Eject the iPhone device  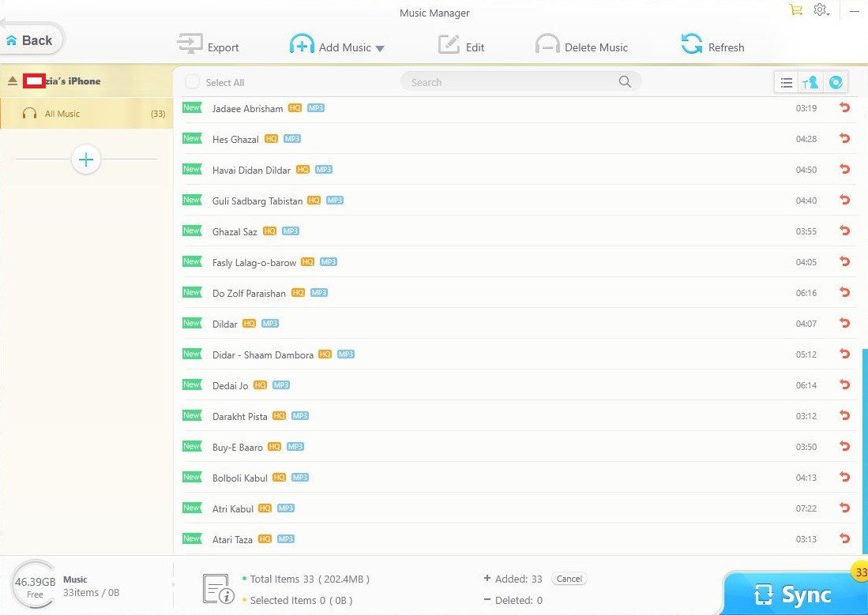tap(12, 81)
